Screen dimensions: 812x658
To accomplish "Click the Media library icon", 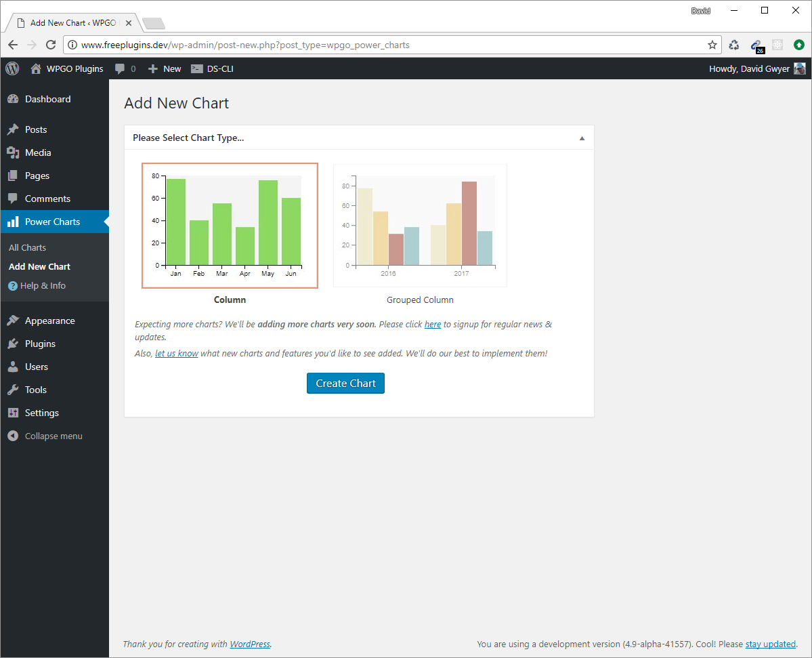I will coord(13,152).
